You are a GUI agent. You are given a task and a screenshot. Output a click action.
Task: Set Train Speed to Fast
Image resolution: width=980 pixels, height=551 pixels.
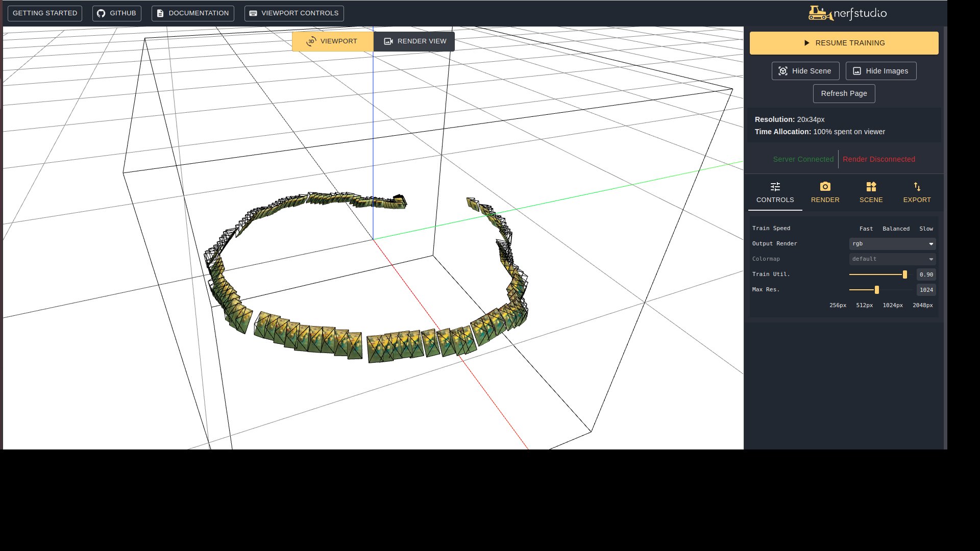pyautogui.click(x=866, y=229)
